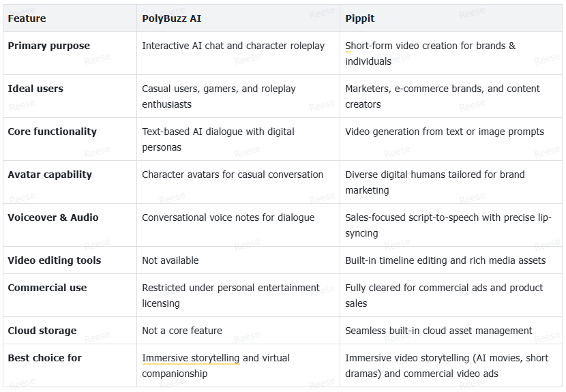Select the Best choice for label
The height and width of the screenshot is (392, 566).
point(45,358)
